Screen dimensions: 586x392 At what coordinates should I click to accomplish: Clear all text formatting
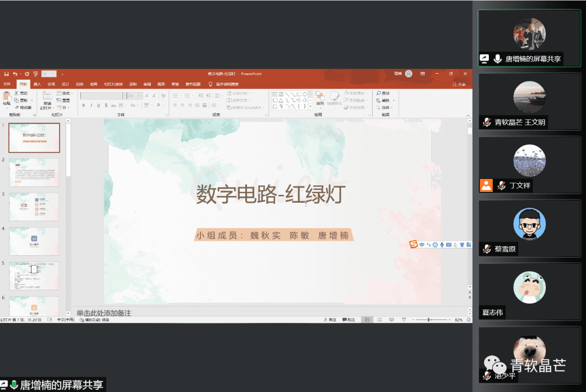(x=163, y=95)
